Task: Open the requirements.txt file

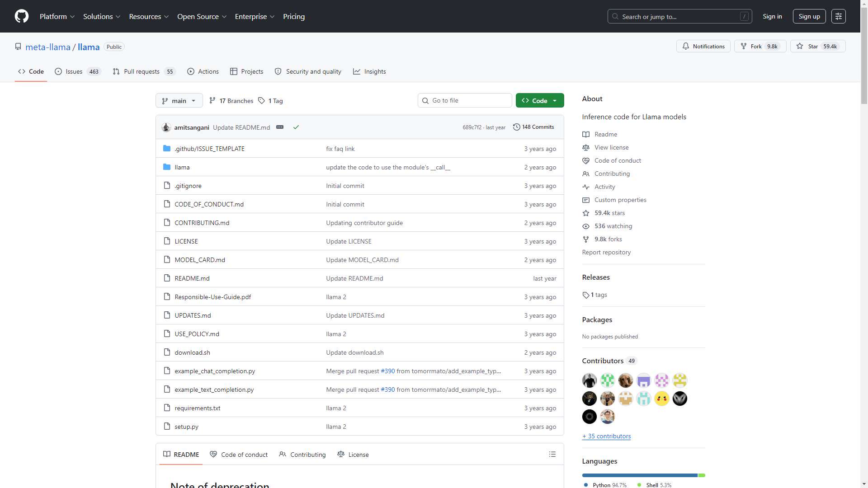Action: point(198,408)
